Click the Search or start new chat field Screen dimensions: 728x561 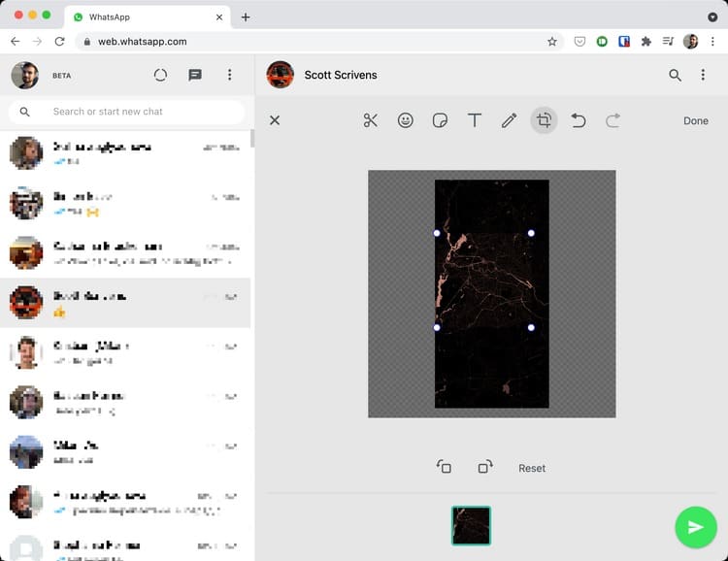136,112
